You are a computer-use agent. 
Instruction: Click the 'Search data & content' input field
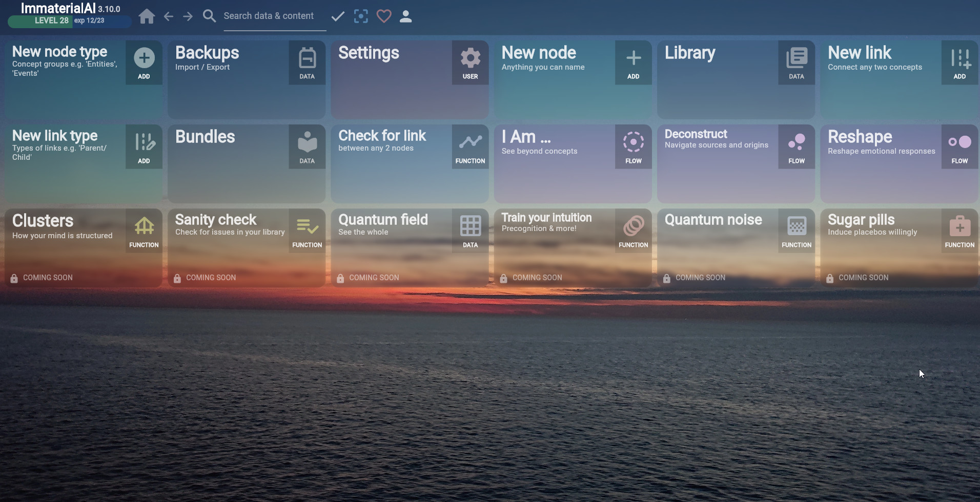tap(272, 16)
